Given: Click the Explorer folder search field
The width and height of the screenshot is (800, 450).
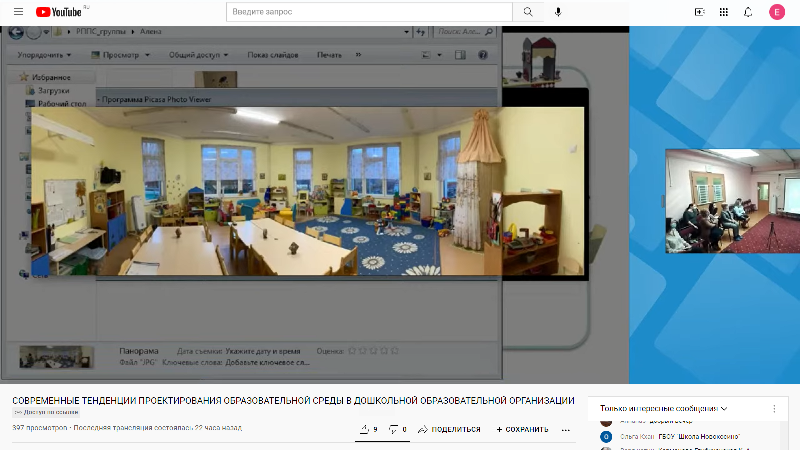Looking at the screenshot, I should point(464,32).
